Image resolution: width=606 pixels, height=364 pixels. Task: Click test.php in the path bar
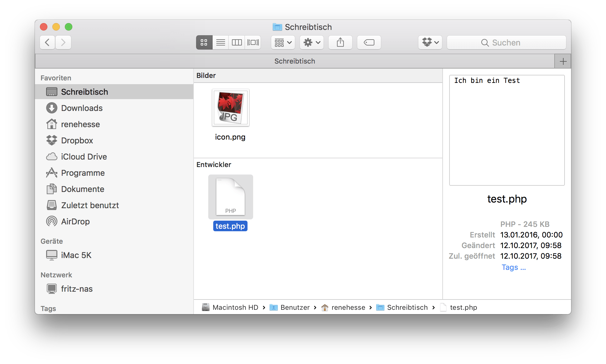(x=459, y=307)
